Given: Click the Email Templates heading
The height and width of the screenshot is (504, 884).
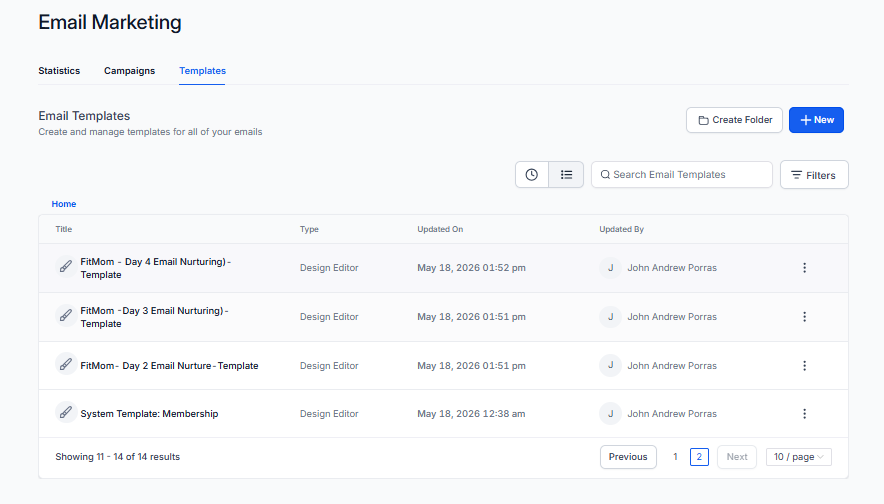Looking at the screenshot, I should tap(84, 116).
